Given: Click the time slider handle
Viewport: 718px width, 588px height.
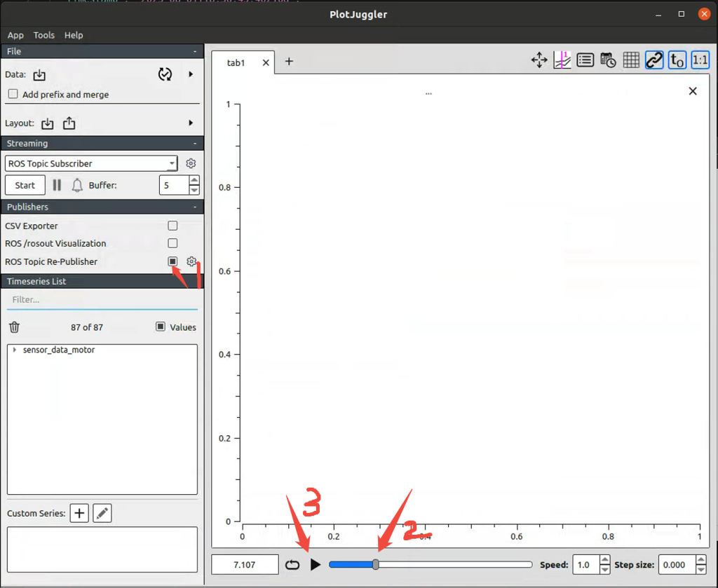Looking at the screenshot, I should point(376,565).
